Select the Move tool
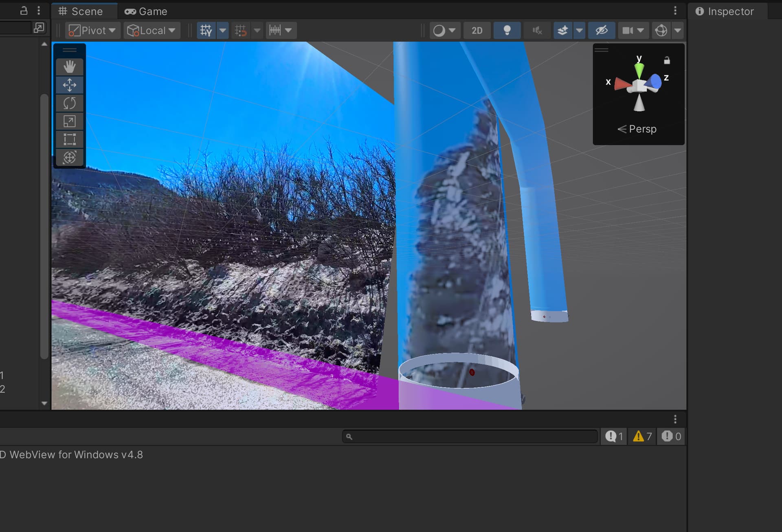782x532 pixels. point(69,85)
